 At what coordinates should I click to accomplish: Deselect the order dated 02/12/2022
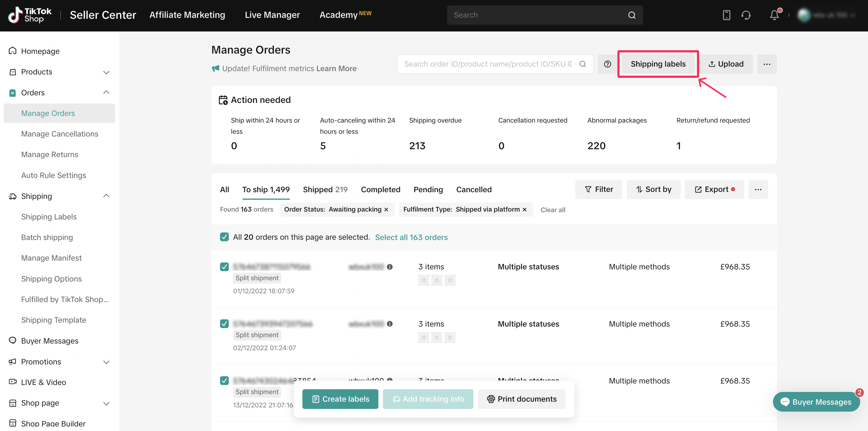coord(224,324)
